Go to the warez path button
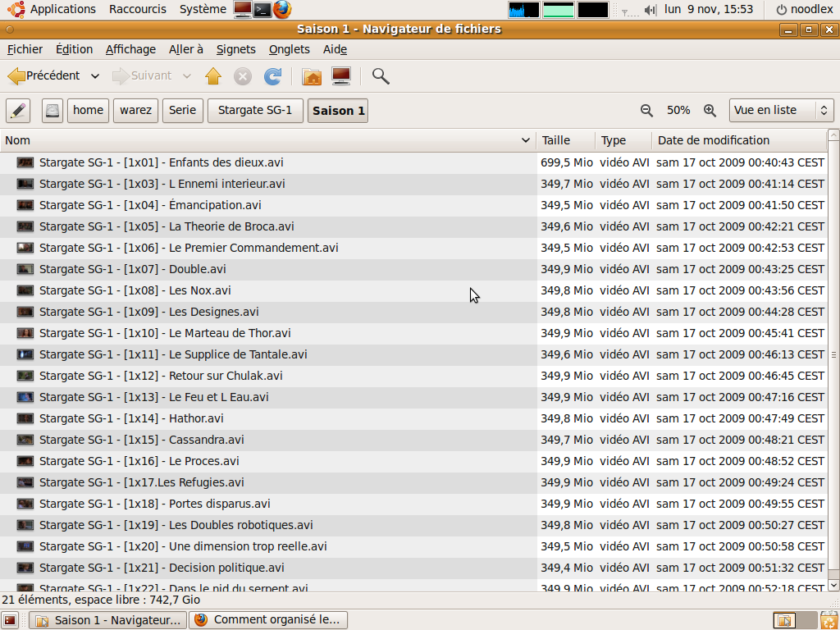This screenshot has width=840, height=630. point(135,111)
